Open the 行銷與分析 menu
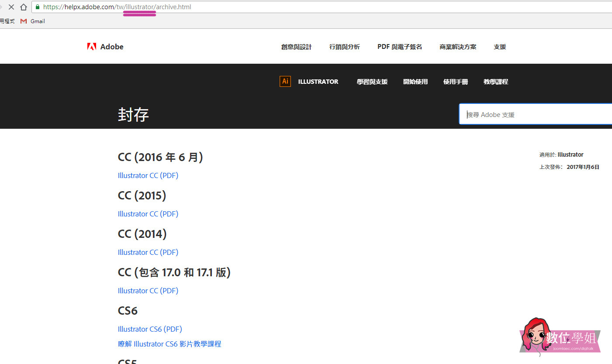Image resolution: width=612 pixels, height=364 pixels. (x=344, y=47)
